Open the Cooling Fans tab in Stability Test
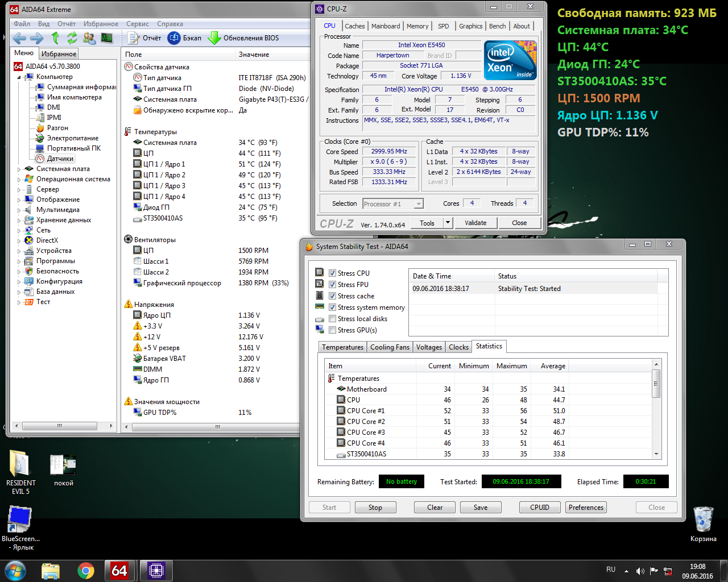 tap(390, 347)
